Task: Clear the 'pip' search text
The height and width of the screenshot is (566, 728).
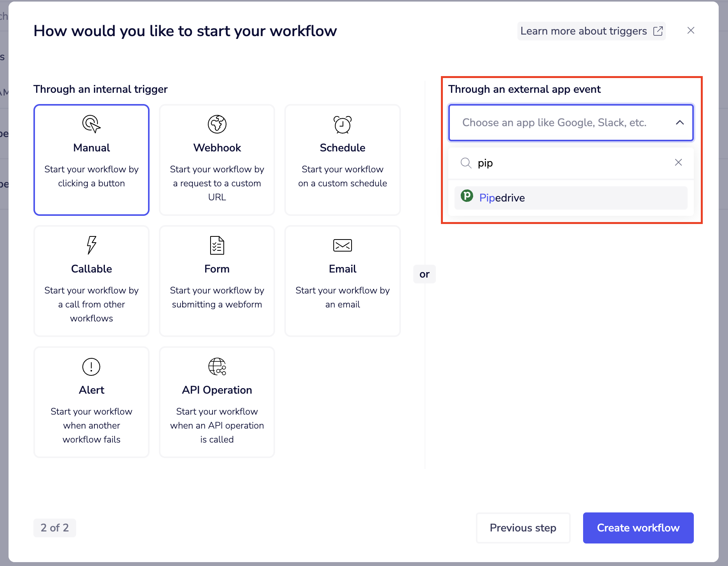Action: [x=678, y=163]
